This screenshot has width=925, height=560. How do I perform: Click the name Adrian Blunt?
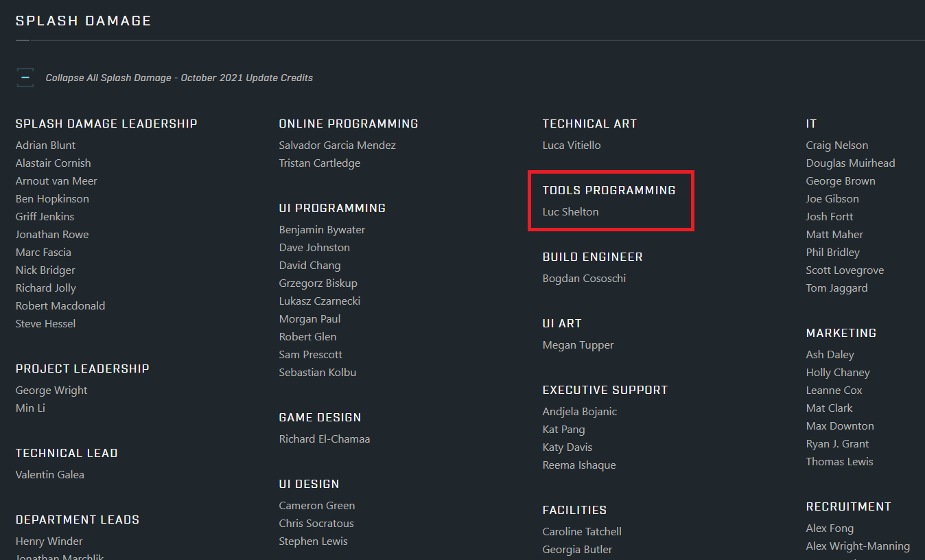coord(45,145)
